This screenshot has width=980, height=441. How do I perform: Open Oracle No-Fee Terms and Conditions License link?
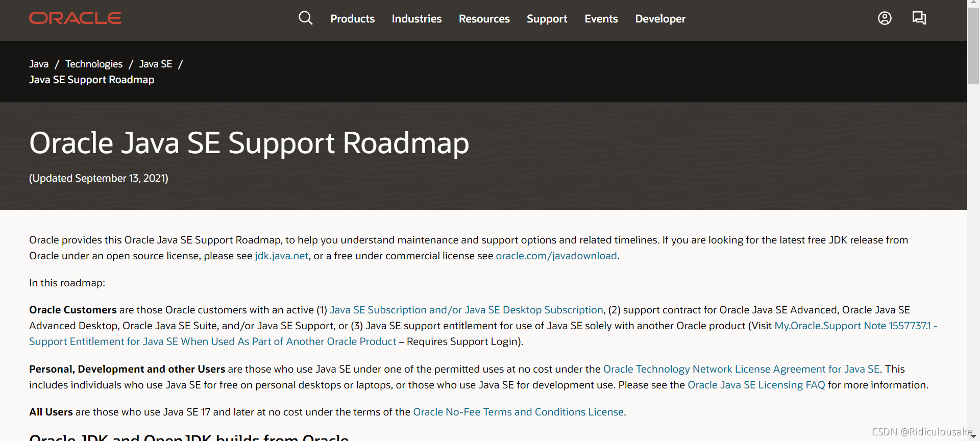[518, 412]
